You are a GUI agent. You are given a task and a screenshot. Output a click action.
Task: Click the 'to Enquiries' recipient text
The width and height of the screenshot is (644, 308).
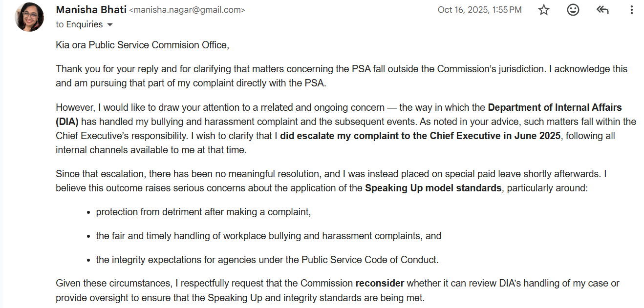[79, 24]
